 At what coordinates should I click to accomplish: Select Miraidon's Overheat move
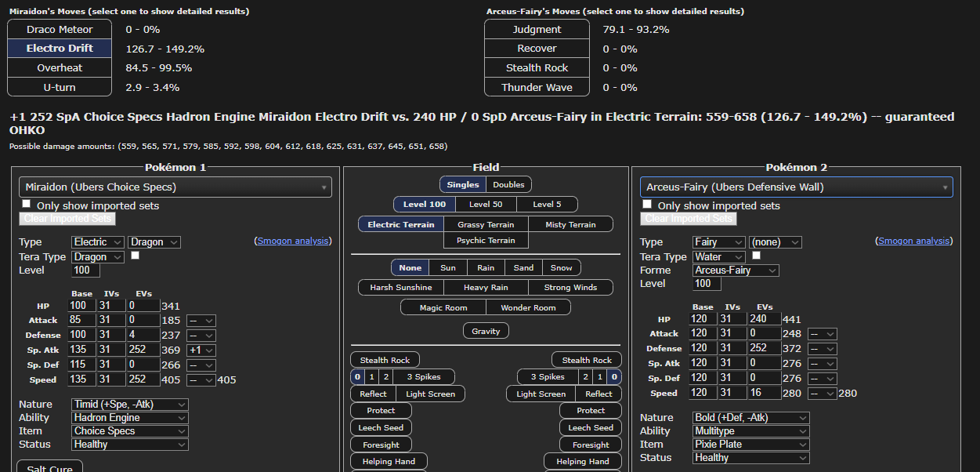60,67
